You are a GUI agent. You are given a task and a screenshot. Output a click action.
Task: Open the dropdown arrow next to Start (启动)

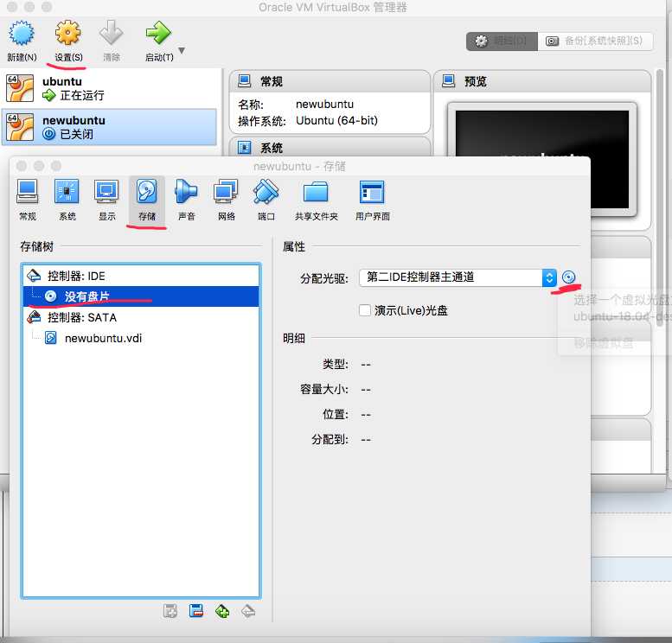point(182,50)
